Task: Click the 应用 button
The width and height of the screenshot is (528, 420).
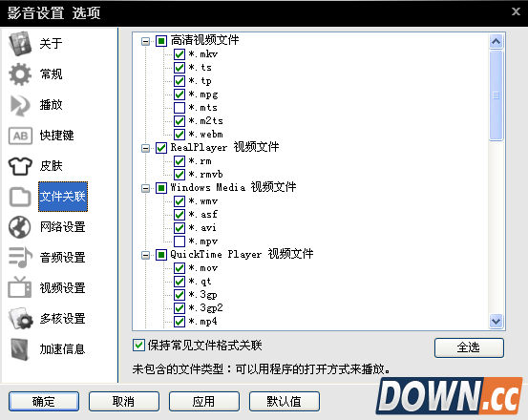Action: 204,401
